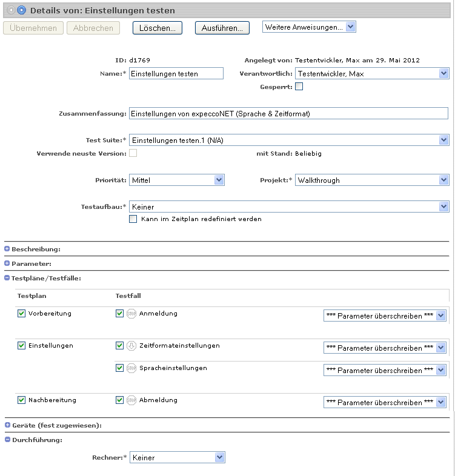The image size is (455, 476).
Task: Click the forward arrow icon in header
Action: 21,10
